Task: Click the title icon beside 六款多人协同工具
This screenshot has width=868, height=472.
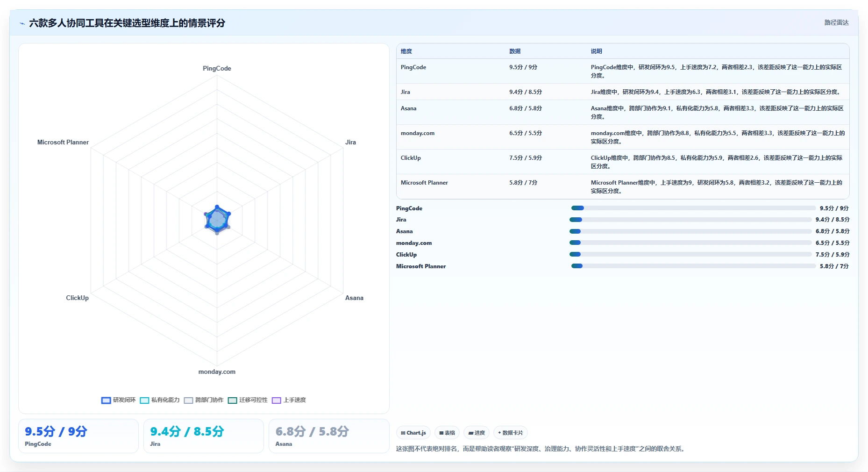Action: click(22, 23)
